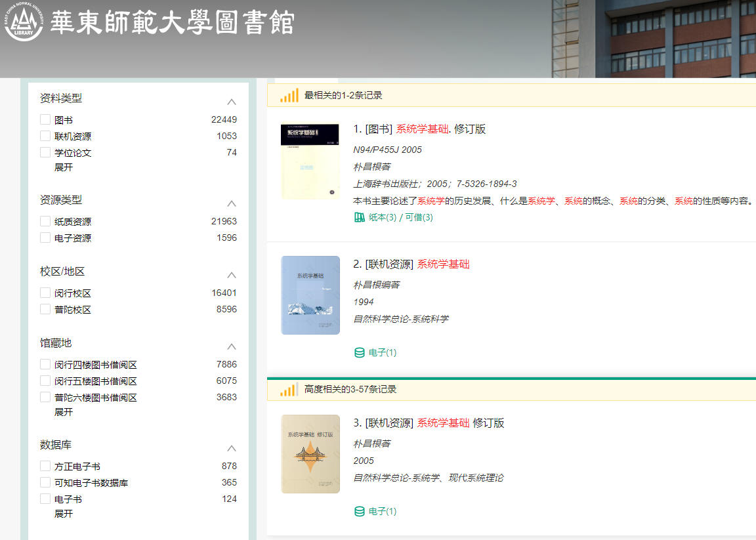Collapse the 资料类型 filter section
Screen dimensions: 756x540
(x=231, y=102)
